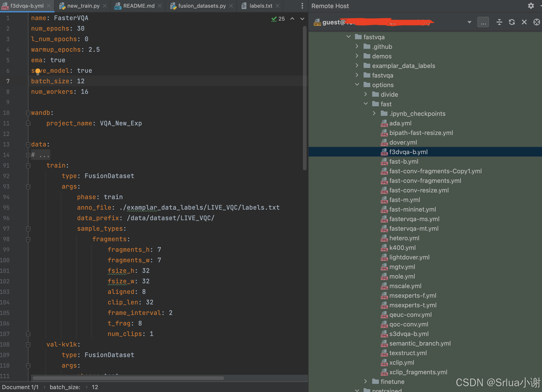
Task: Click collapse all icon in Remote Host
Action: point(499,22)
